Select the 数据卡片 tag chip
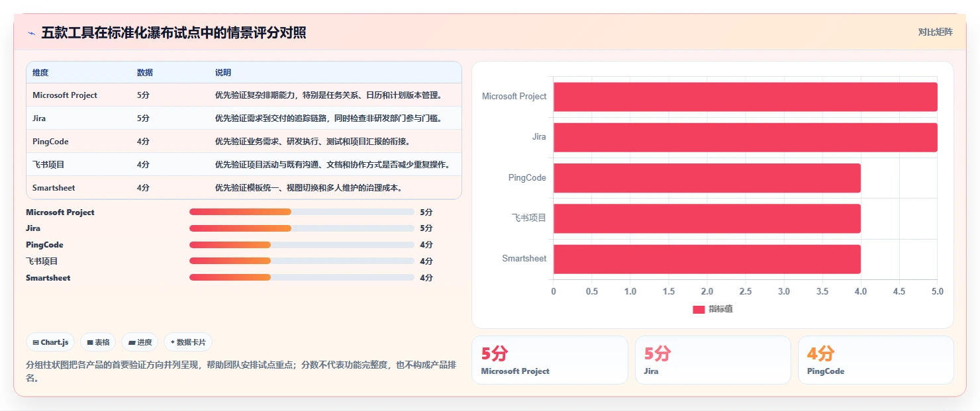Viewport: 980px width, 411px height. (x=188, y=342)
